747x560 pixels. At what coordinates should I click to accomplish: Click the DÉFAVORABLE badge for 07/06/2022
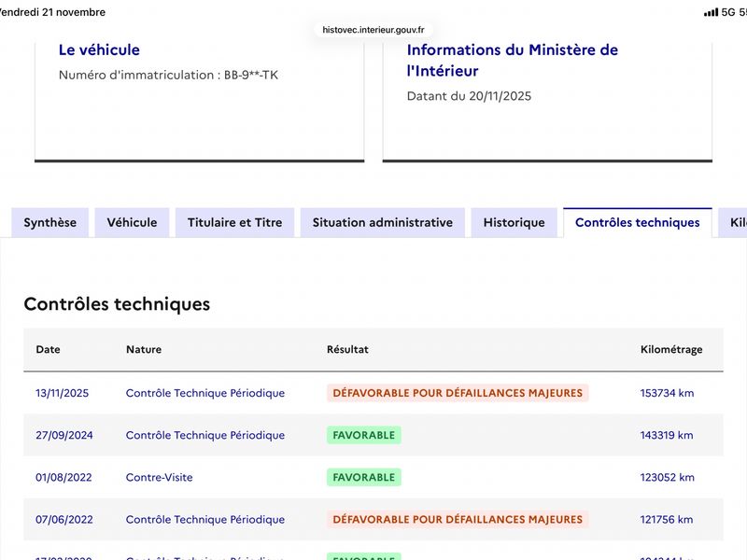(x=458, y=519)
